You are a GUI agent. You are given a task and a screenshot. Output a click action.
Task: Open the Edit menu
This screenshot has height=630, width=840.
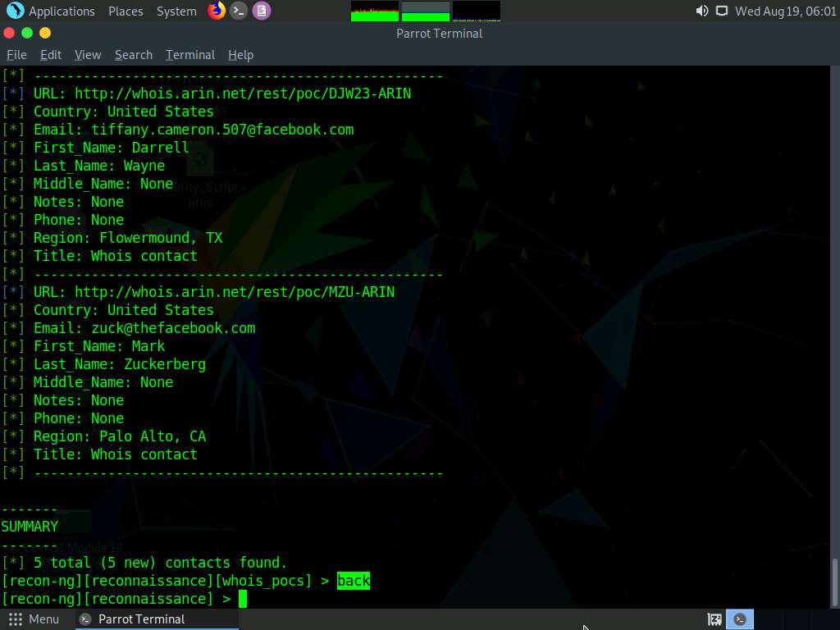pyautogui.click(x=51, y=55)
